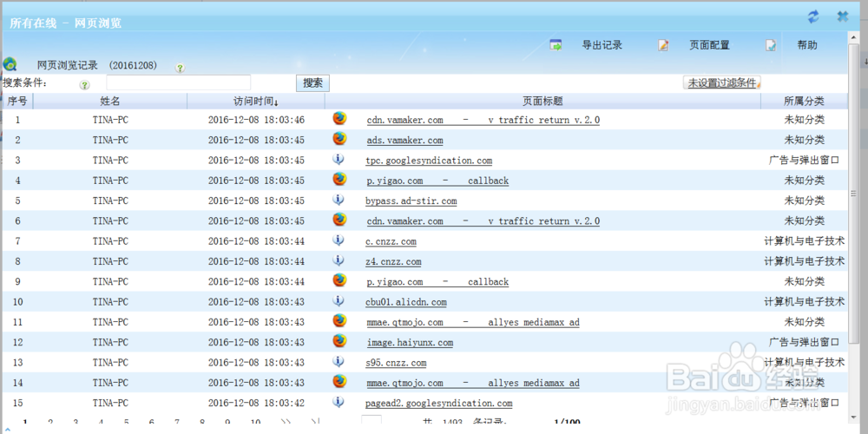Sort by the 访问时间 column header

point(256,102)
